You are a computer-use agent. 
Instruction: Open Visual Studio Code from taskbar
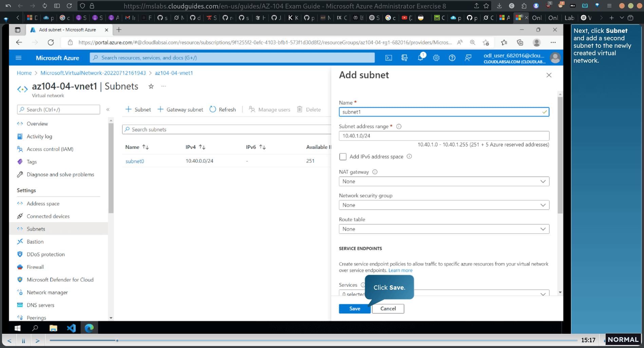pos(71,328)
